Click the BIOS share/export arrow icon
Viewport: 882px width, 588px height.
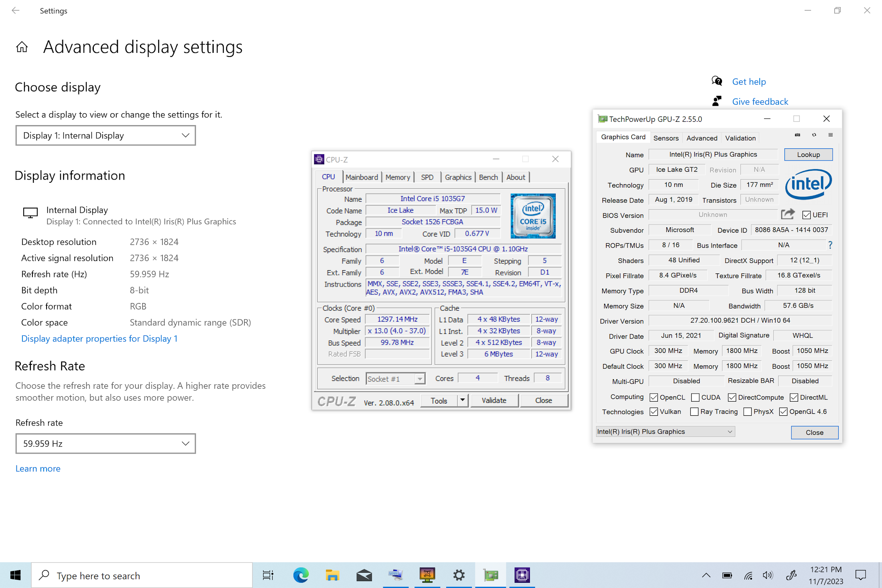[x=787, y=214]
